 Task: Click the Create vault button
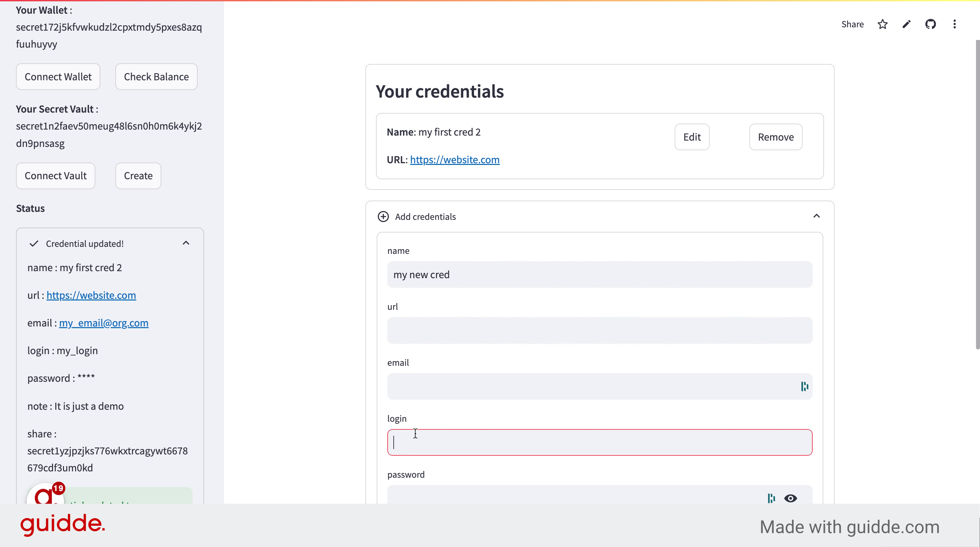(138, 176)
